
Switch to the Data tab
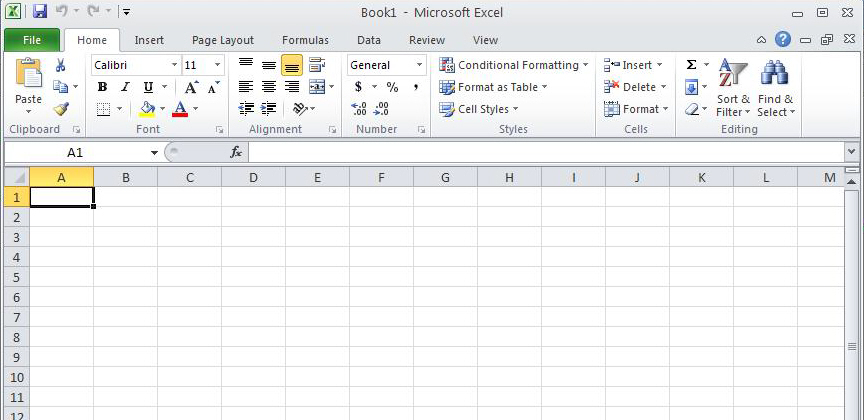[369, 40]
